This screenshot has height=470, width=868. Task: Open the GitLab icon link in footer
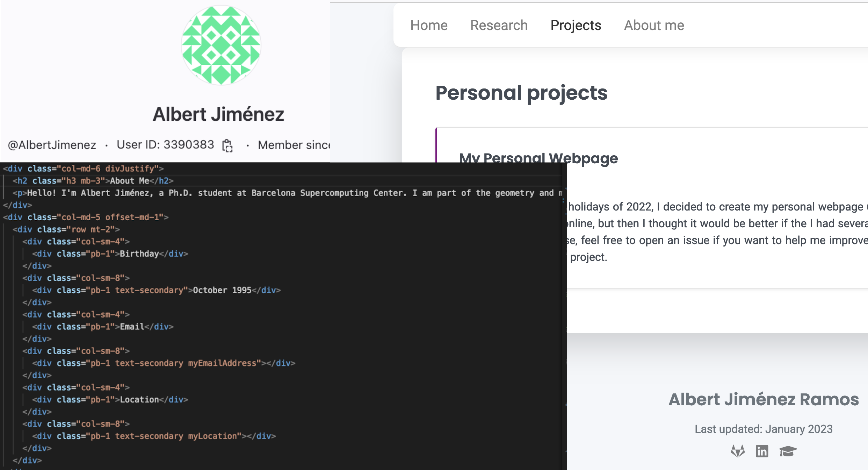pos(738,451)
